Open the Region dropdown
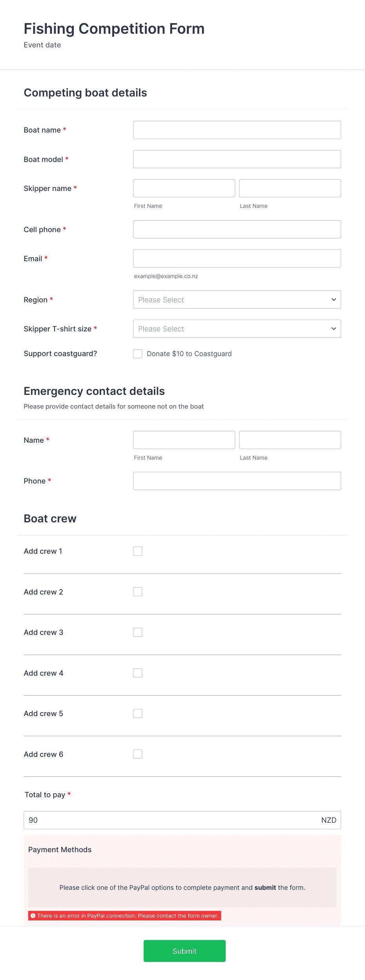The width and height of the screenshot is (365, 980). click(237, 300)
